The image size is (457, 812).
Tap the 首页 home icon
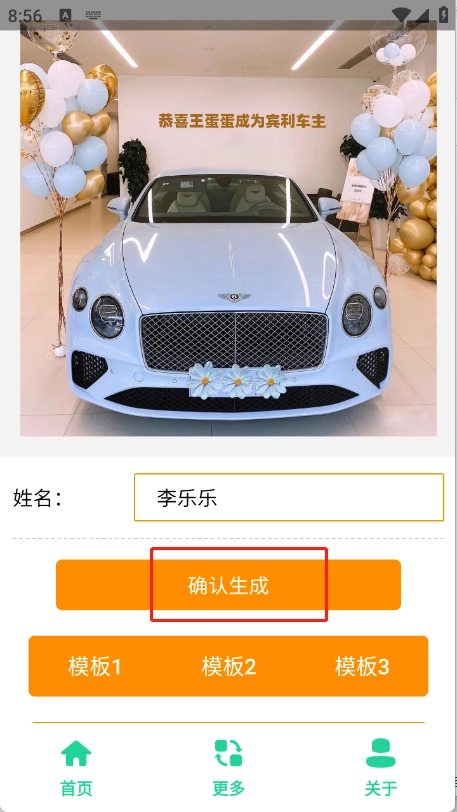pos(76,753)
